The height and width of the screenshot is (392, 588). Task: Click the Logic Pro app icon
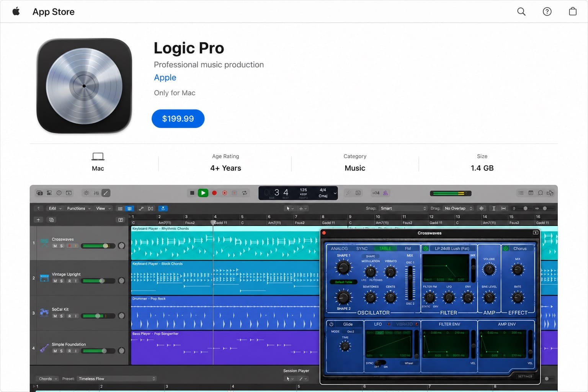[x=84, y=86]
